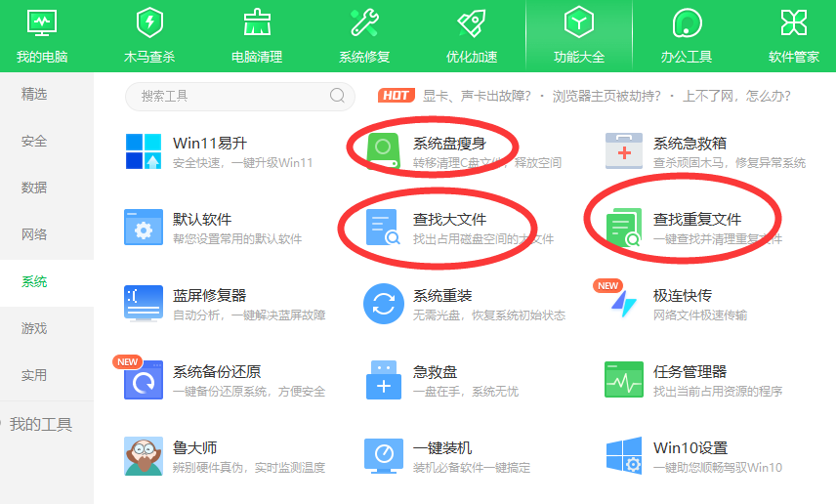Click the 优化加速 rocket icon
Viewport: 836px width, 504px height.
click(x=472, y=22)
